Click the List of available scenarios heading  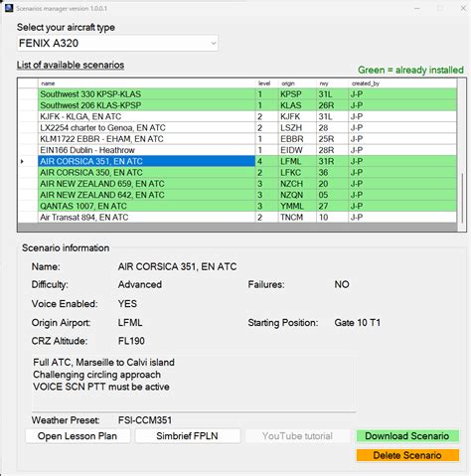(71, 65)
